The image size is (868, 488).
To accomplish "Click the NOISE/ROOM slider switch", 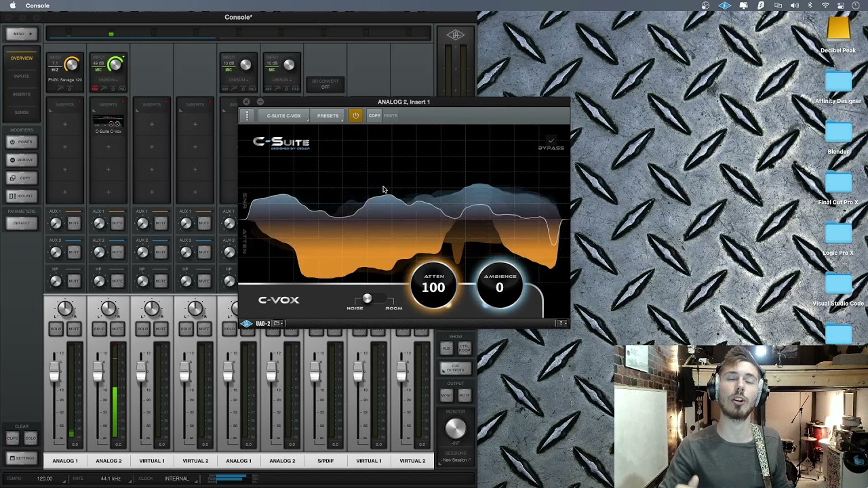I will coord(372,298).
